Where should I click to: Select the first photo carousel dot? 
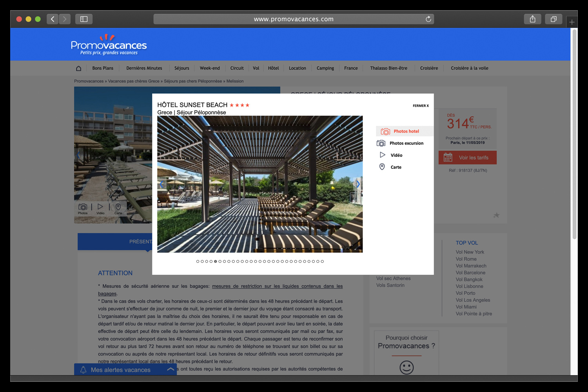click(x=198, y=261)
